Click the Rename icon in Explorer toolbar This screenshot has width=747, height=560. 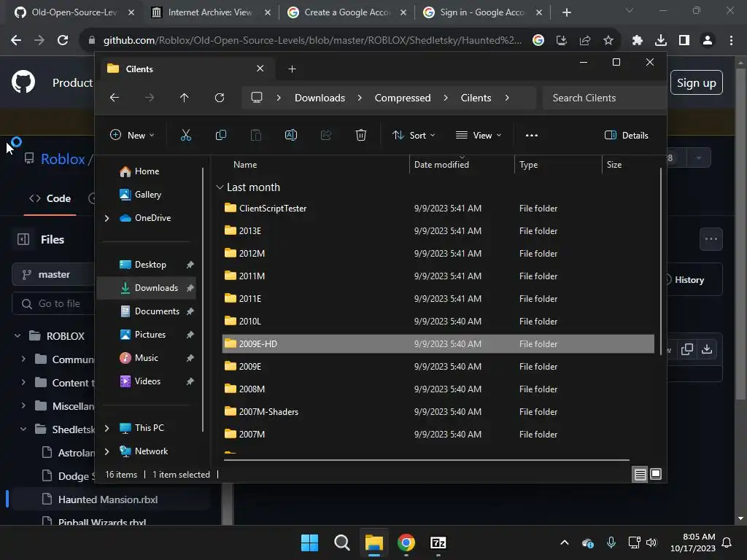290,135
